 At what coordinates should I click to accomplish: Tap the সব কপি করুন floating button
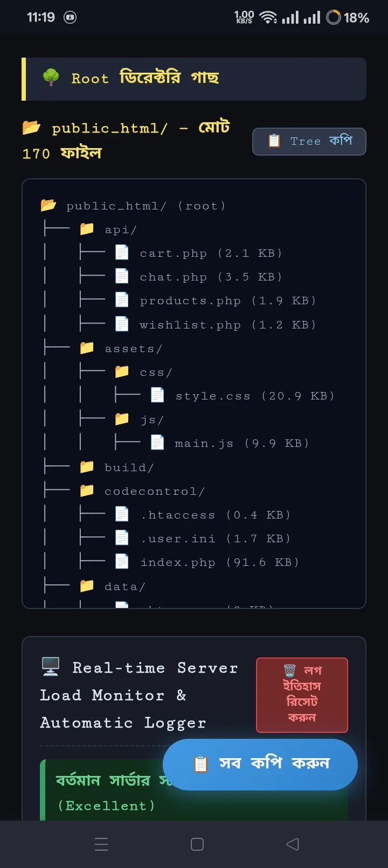260,764
